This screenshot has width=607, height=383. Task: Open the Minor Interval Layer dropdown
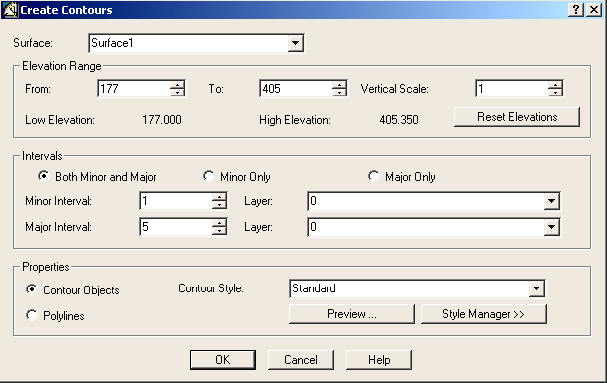coord(551,201)
